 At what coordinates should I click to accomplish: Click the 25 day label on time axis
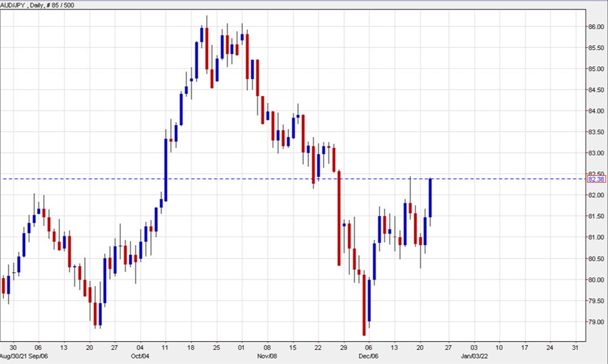point(216,348)
